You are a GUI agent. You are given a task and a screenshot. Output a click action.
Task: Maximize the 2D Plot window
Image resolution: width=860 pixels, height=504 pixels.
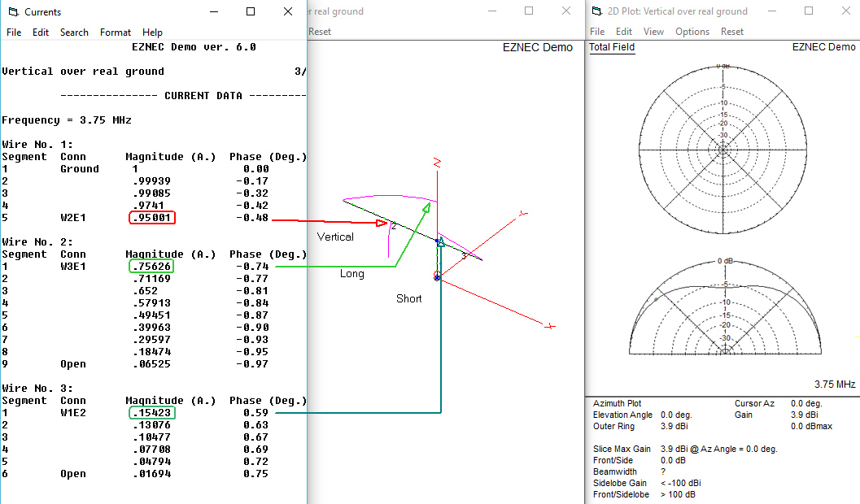click(x=809, y=11)
